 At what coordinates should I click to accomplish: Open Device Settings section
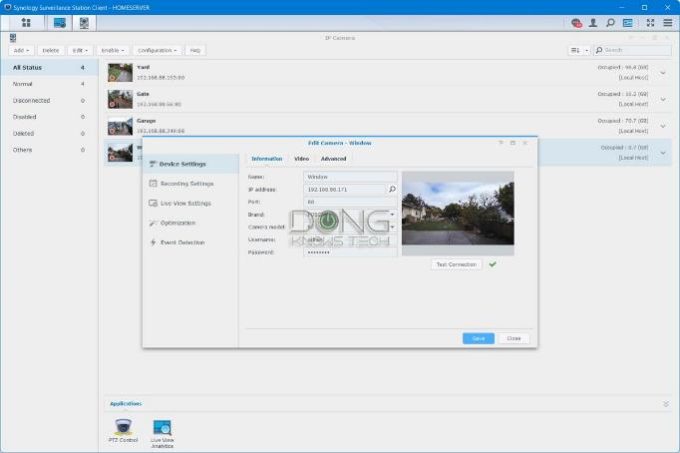click(191, 164)
